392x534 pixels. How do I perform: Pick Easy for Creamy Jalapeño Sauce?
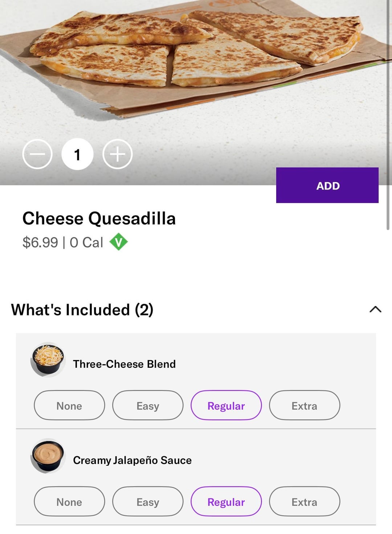148,502
